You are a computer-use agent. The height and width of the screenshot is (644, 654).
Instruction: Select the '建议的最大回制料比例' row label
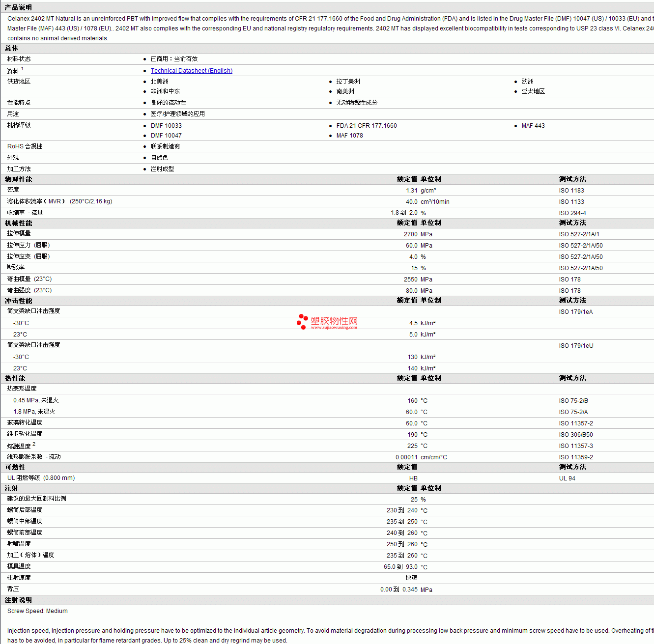click(36, 499)
